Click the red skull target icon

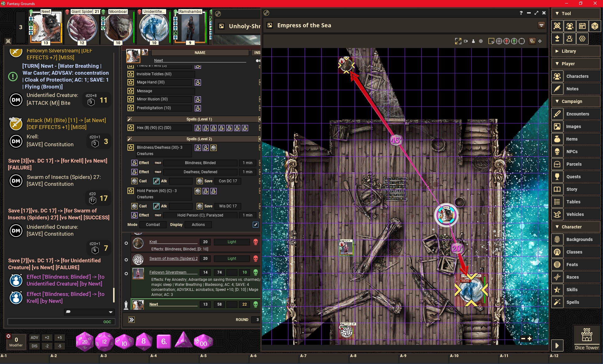pos(507,41)
